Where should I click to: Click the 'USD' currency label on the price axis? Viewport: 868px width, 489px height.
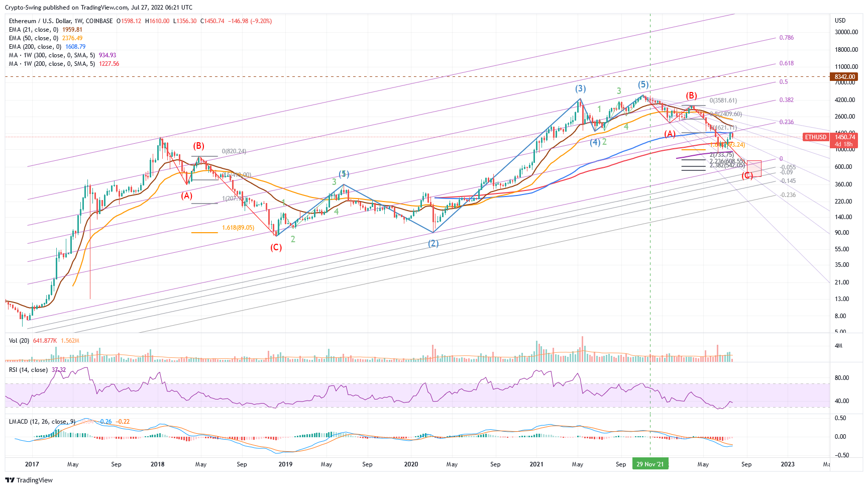pos(840,21)
